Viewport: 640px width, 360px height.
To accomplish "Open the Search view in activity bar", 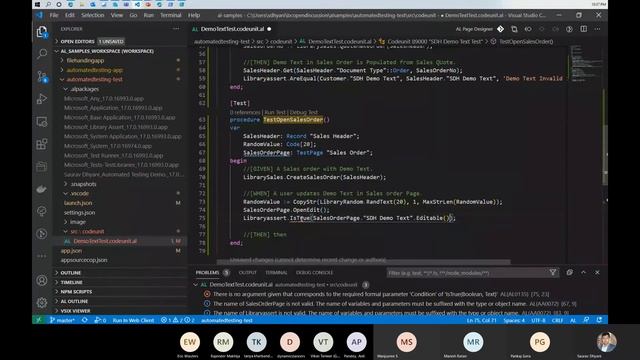I will pyautogui.click(x=42, y=53).
